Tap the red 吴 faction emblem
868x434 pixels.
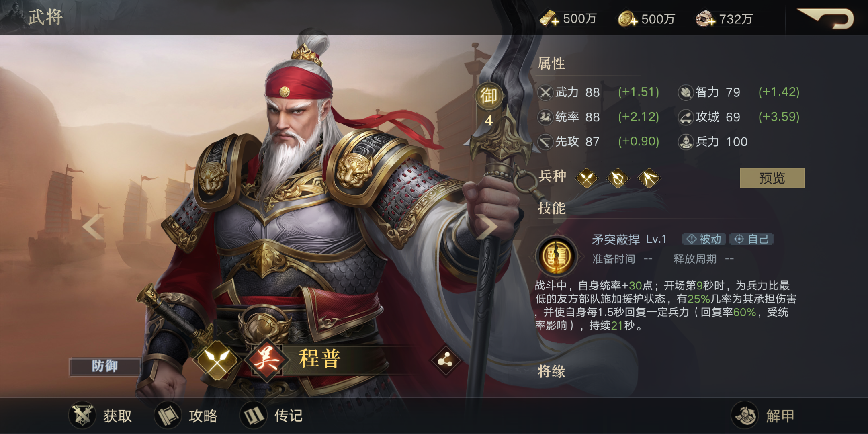click(x=266, y=359)
